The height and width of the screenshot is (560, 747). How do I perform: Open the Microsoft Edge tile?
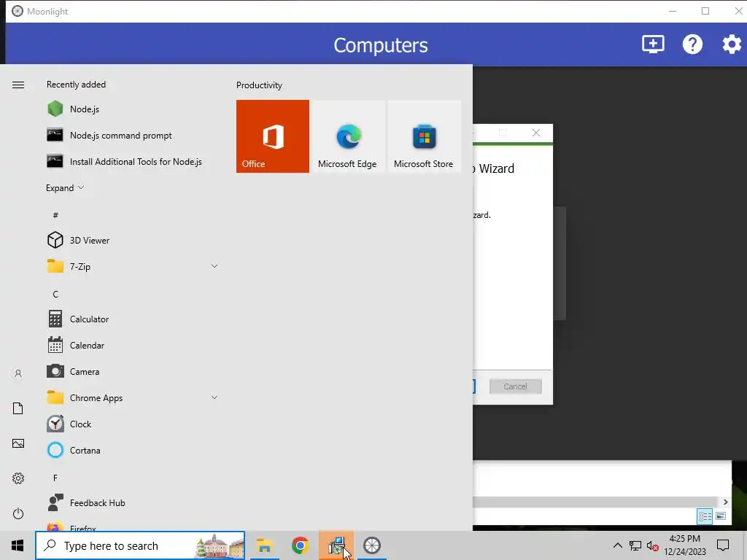click(x=348, y=136)
